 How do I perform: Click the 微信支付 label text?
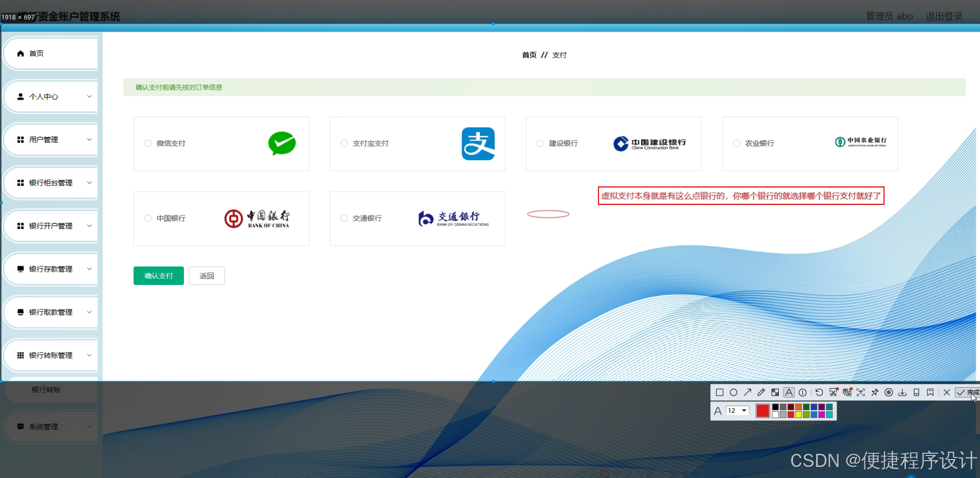171,143
